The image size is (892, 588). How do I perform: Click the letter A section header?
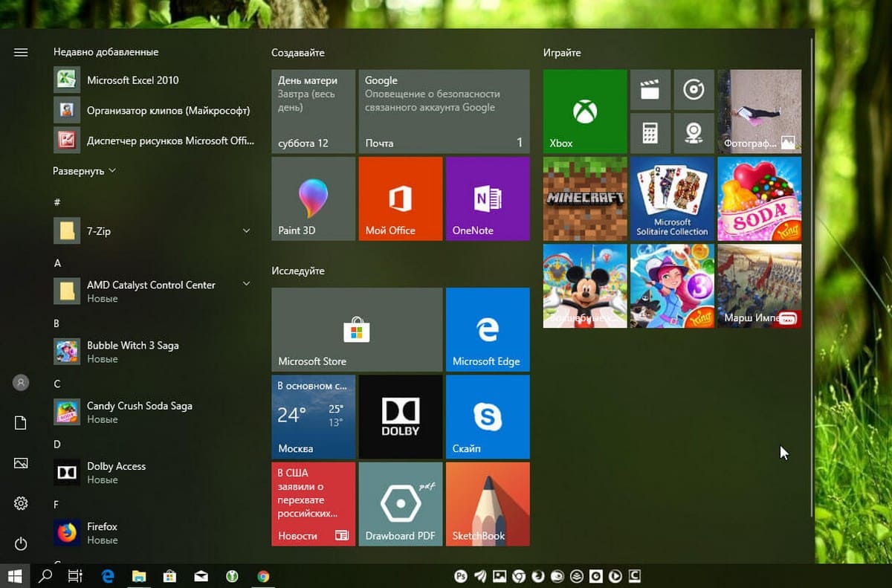click(57, 263)
